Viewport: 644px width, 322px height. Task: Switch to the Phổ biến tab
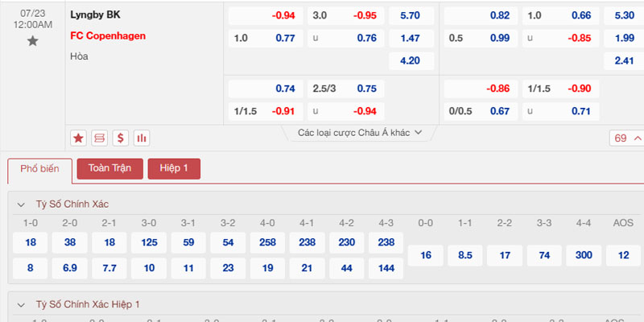pyautogui.click(x=39, y=169)
